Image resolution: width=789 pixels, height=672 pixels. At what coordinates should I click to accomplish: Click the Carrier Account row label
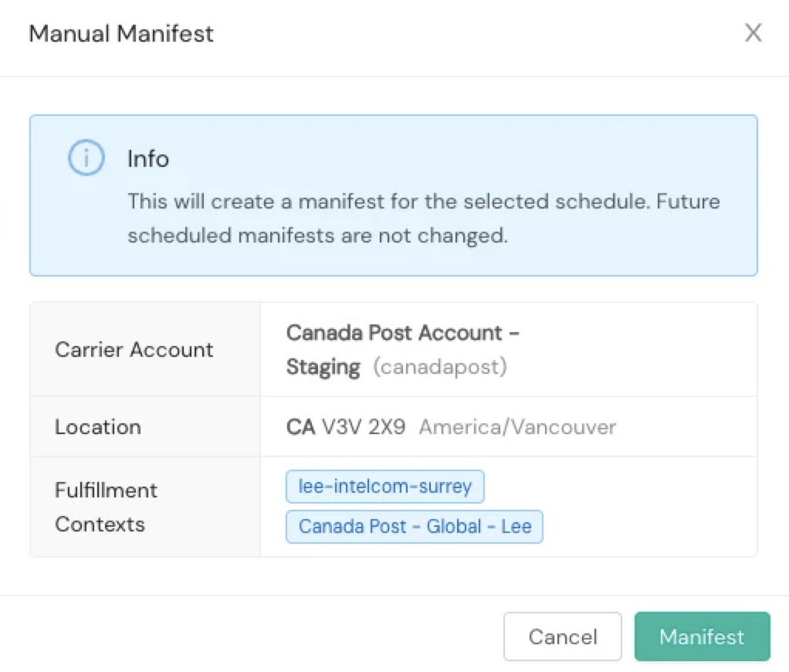(134, 349)
